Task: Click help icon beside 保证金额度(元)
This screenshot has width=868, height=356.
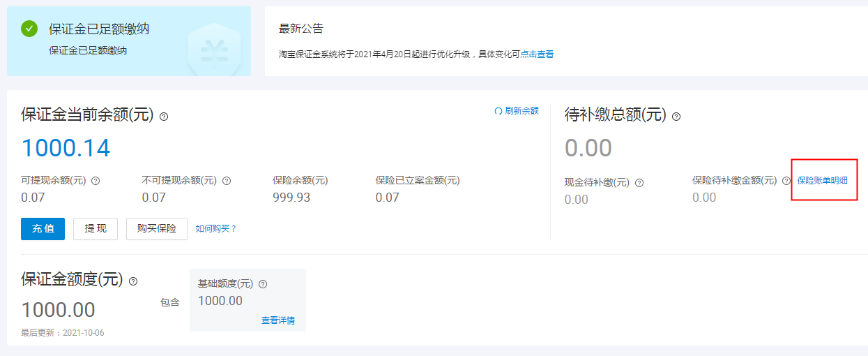Action: (x=133, y=281)
